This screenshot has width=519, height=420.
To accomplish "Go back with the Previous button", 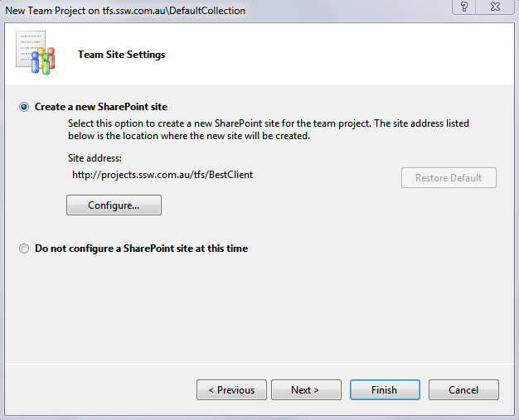I will (231, 390).
